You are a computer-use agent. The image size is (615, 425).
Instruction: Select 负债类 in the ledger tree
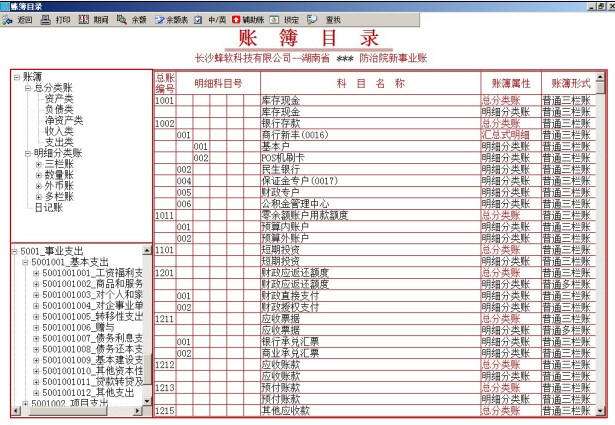point(59,109)
